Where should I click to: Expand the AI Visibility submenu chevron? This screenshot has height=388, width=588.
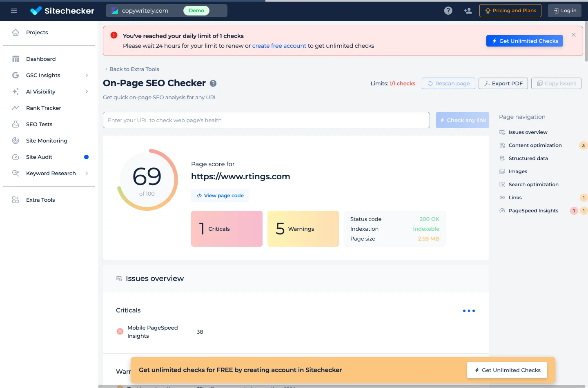click(87, 91)
